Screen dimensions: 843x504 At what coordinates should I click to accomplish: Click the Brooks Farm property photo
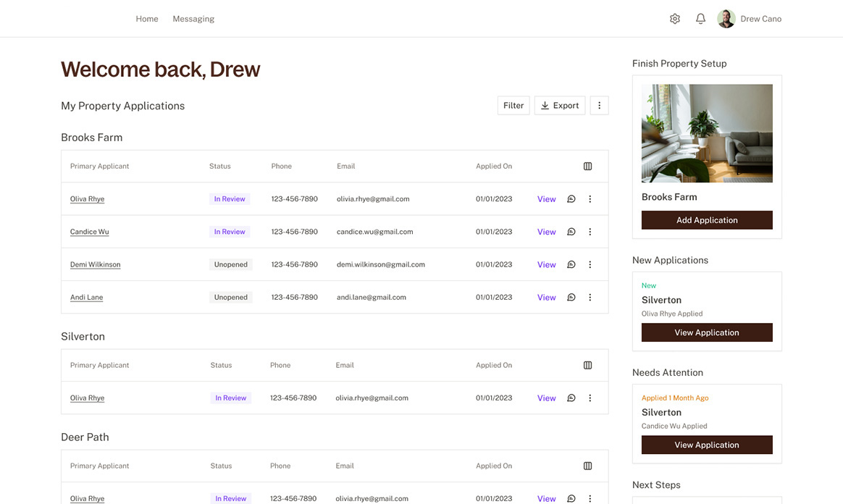point(707,133)
